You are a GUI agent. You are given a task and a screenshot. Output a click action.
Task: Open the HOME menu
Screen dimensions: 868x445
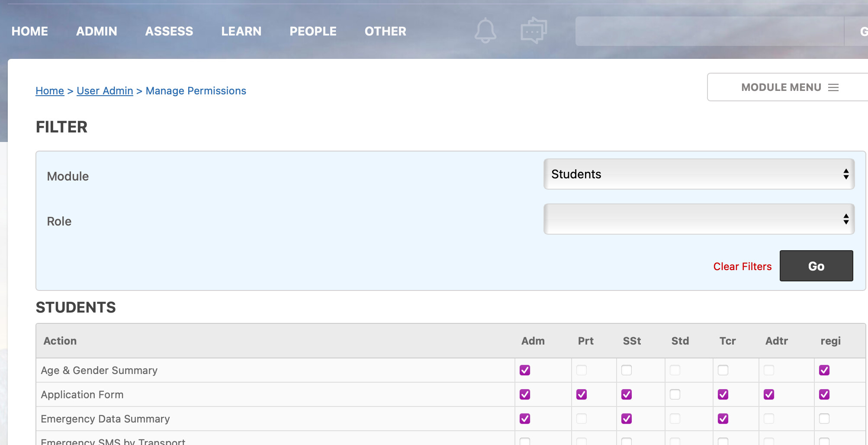pyautogui.click(x=30, y=31)
